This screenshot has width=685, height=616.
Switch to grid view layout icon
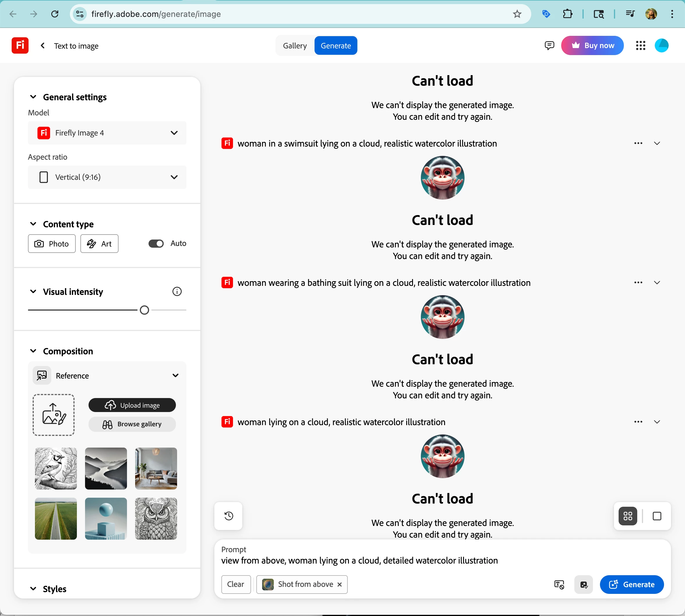click(x=628, y=516)
